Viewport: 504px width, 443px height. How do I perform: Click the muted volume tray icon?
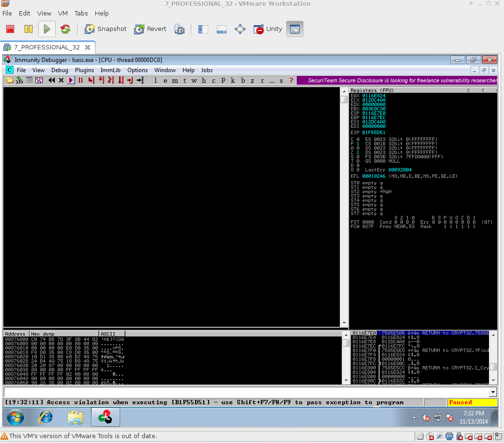click(426, 418)
